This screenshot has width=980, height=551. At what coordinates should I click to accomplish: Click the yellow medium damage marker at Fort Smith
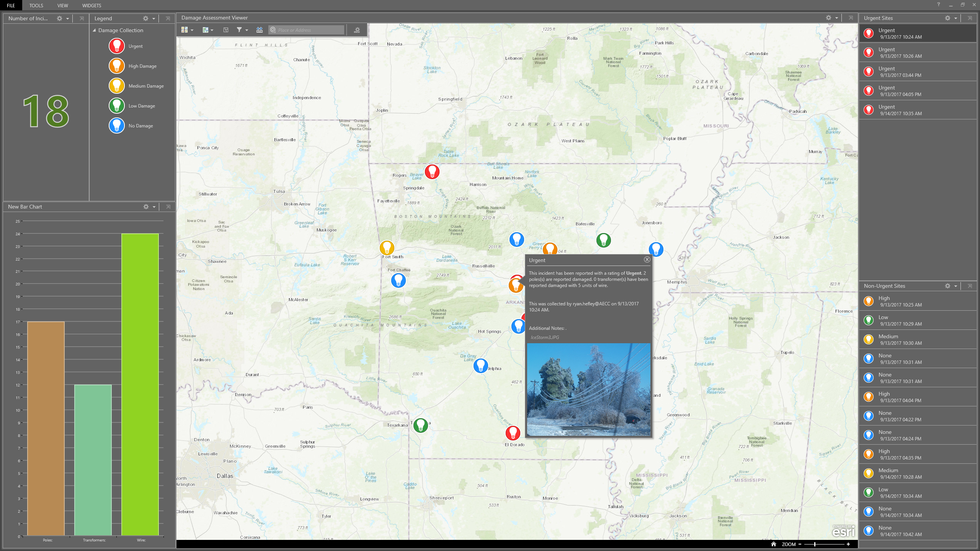click(387, 248)
